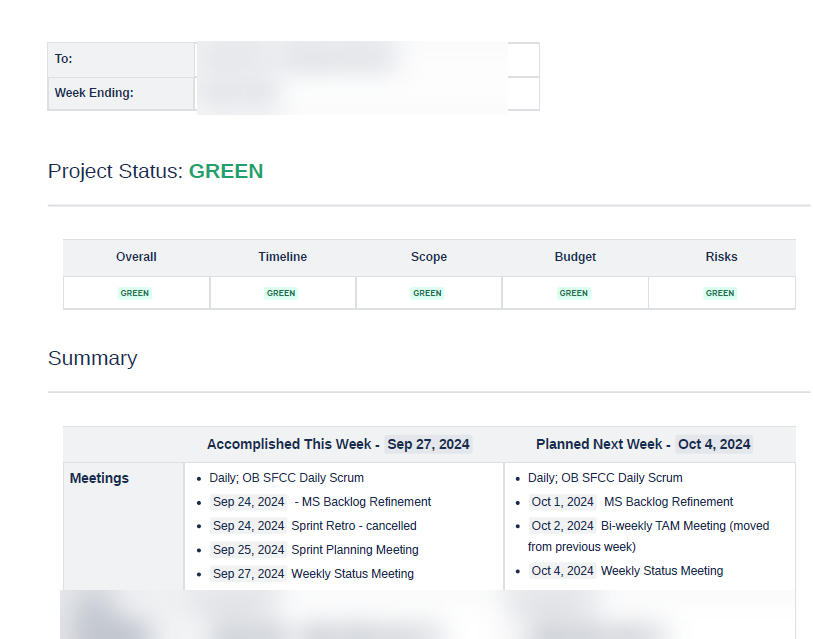Viewport: 813px width, 639px height.
Task: Click the GREEN status badge under Timeline
Action: pos(281,293)
